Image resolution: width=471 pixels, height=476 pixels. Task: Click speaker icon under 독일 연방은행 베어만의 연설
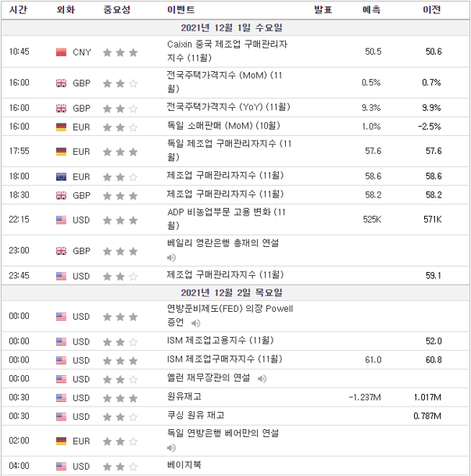point(171,448)
